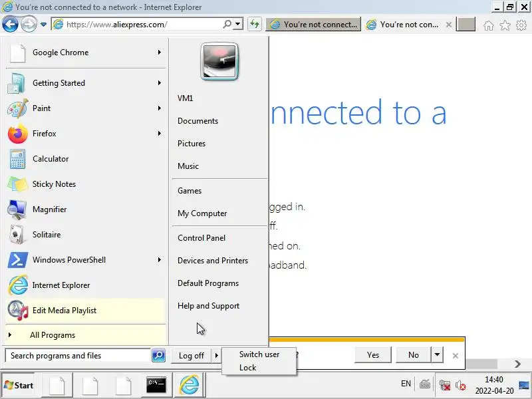Expand Google Chrome jump list arrow
The image size is (532, 399).
[x=160, y=53]
